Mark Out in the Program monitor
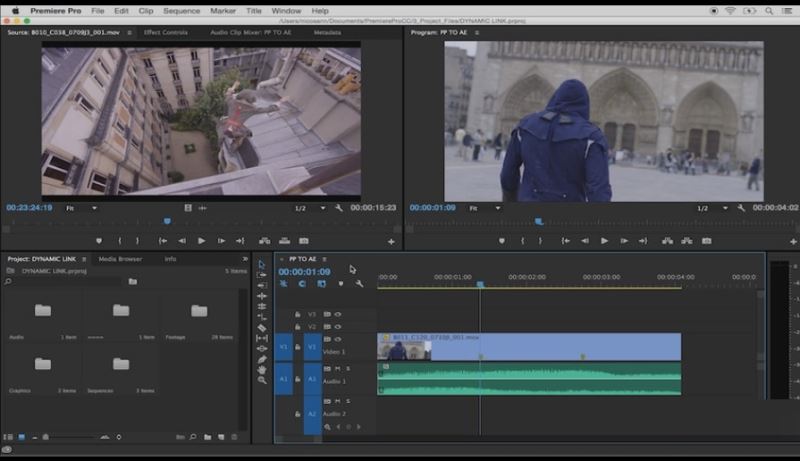 (540, 241)
